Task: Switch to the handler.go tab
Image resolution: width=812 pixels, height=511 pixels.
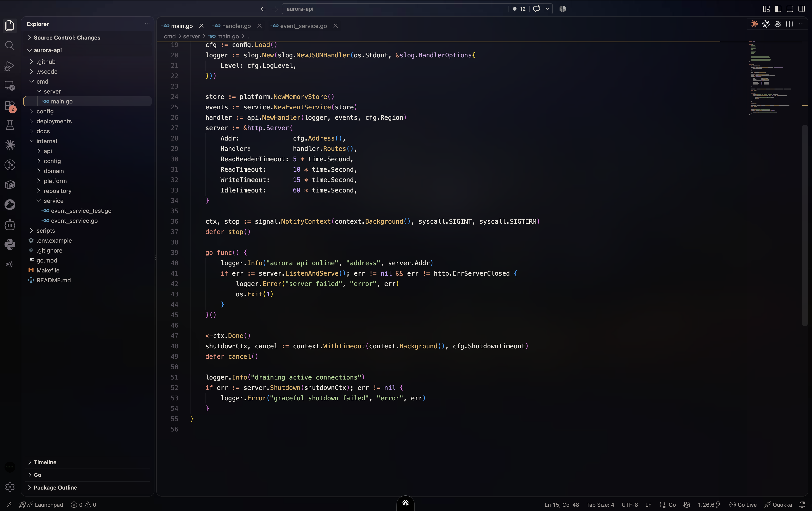Action: pos(236,26)
